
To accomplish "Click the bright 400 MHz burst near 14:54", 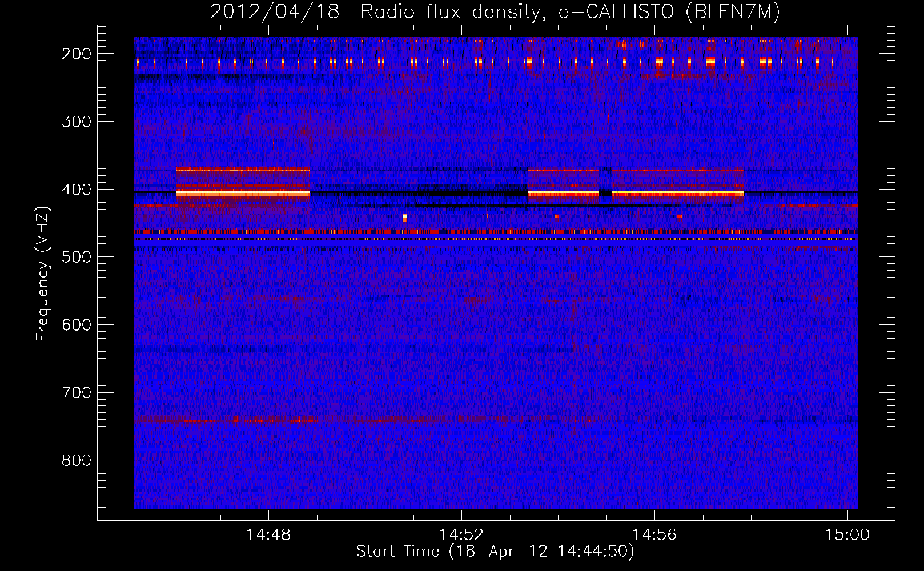I will (x=564, y=194).
